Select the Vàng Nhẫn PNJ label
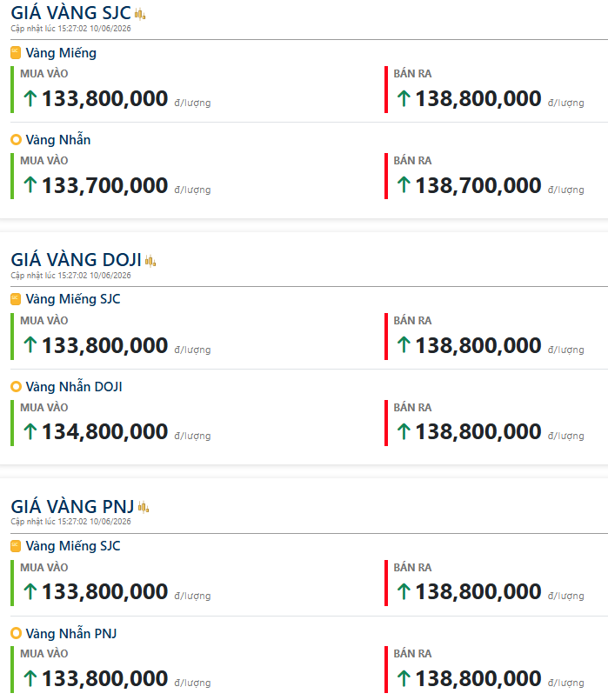 pos(71,634)
